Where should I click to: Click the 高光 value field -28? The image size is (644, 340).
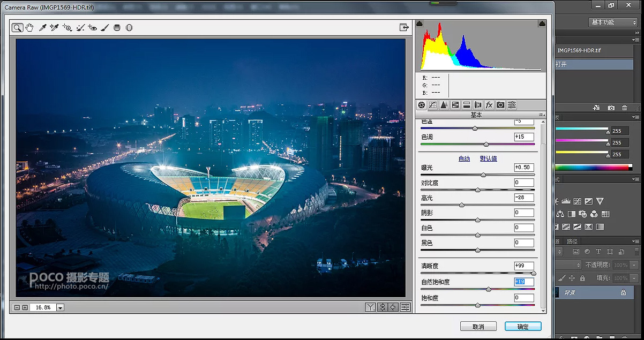(523, 198)
